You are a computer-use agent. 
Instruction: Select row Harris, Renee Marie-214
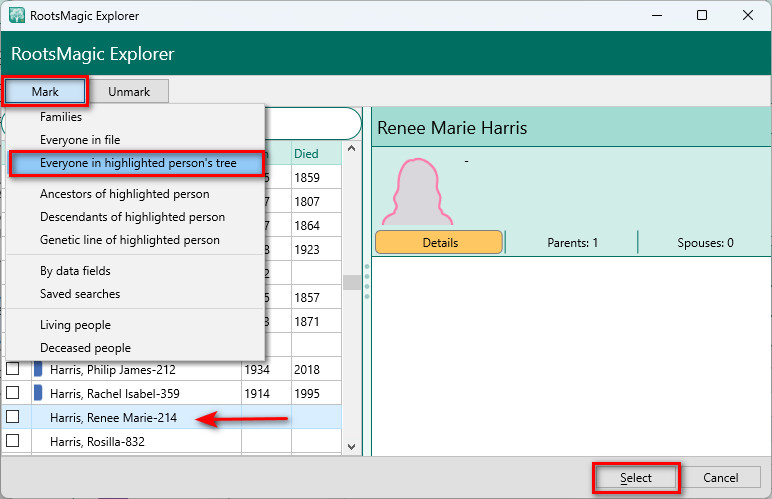(171, 417)
